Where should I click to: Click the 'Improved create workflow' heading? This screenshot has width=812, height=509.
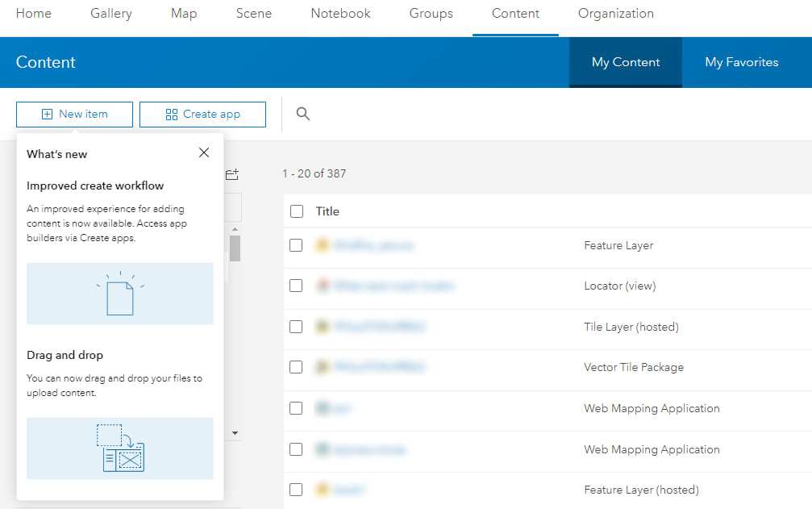[x=95, y=186]
